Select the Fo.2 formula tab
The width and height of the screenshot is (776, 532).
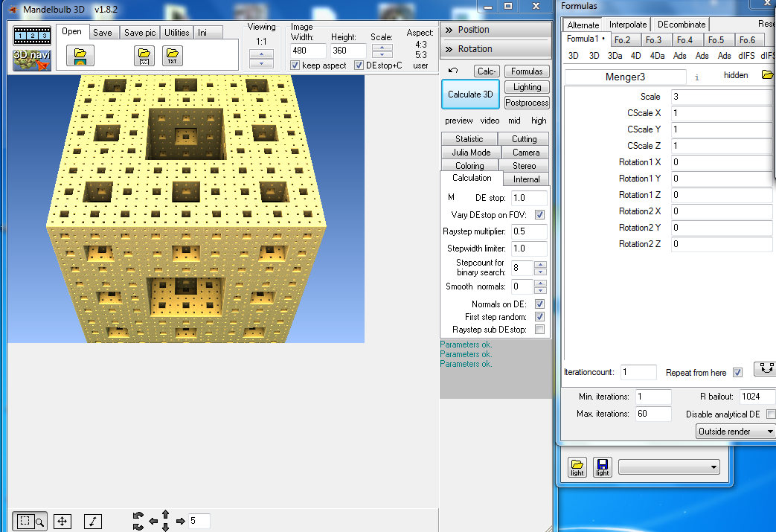pyautogui.click(x=622, y=40)
